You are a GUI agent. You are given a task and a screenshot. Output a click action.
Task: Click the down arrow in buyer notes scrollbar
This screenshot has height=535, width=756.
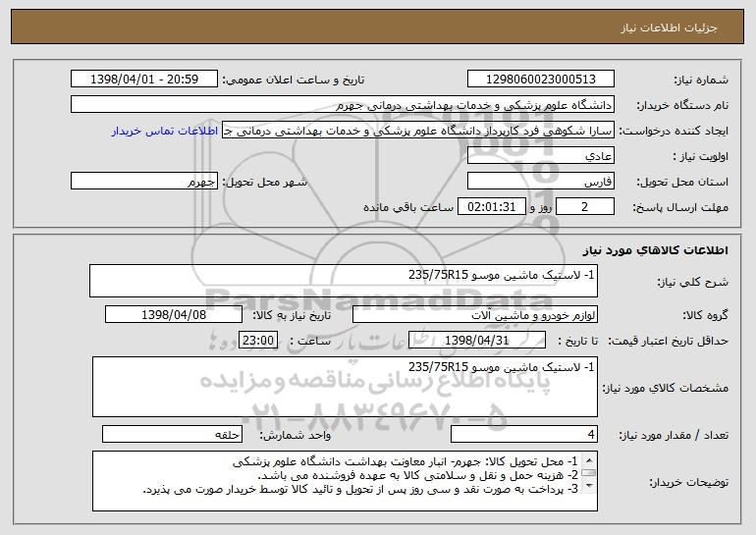click(589, 486)
